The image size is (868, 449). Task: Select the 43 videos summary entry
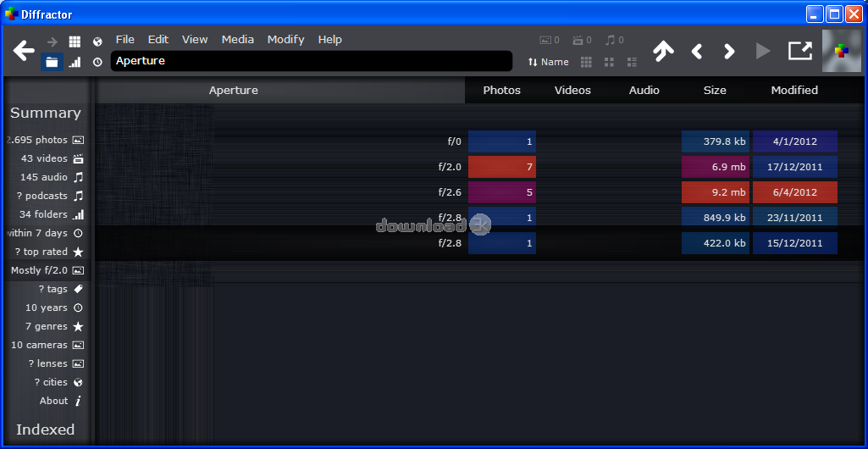[52, 158]
